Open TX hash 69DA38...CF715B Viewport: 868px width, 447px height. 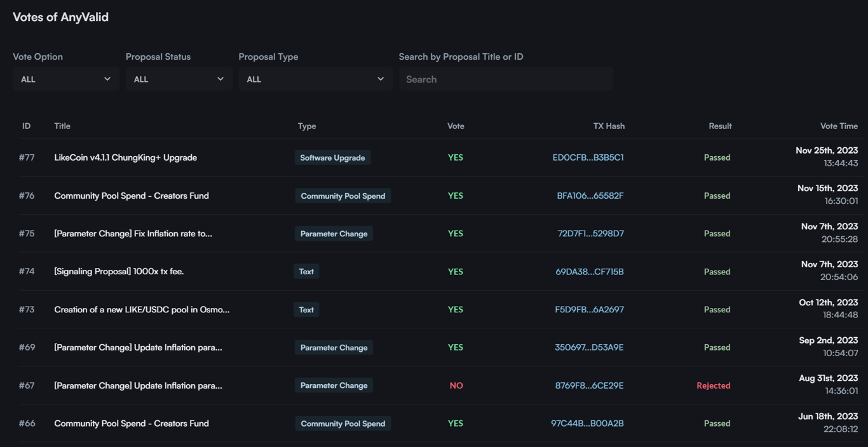[590, 272]
